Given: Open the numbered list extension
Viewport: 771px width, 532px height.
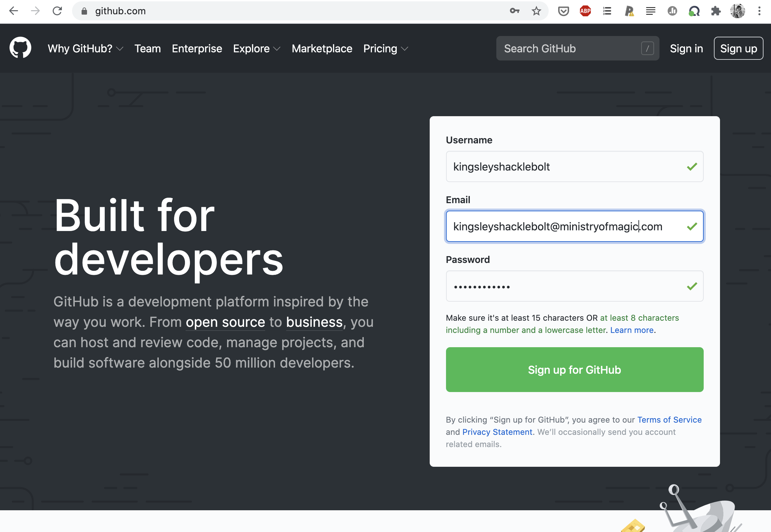Looking at the screenshot, I should 607,11.
